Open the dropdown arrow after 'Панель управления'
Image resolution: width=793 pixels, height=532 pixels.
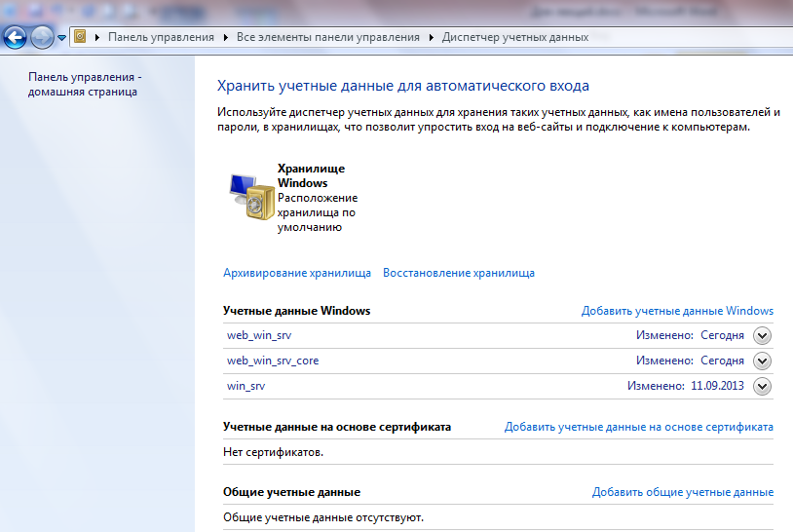click(226, 37)
